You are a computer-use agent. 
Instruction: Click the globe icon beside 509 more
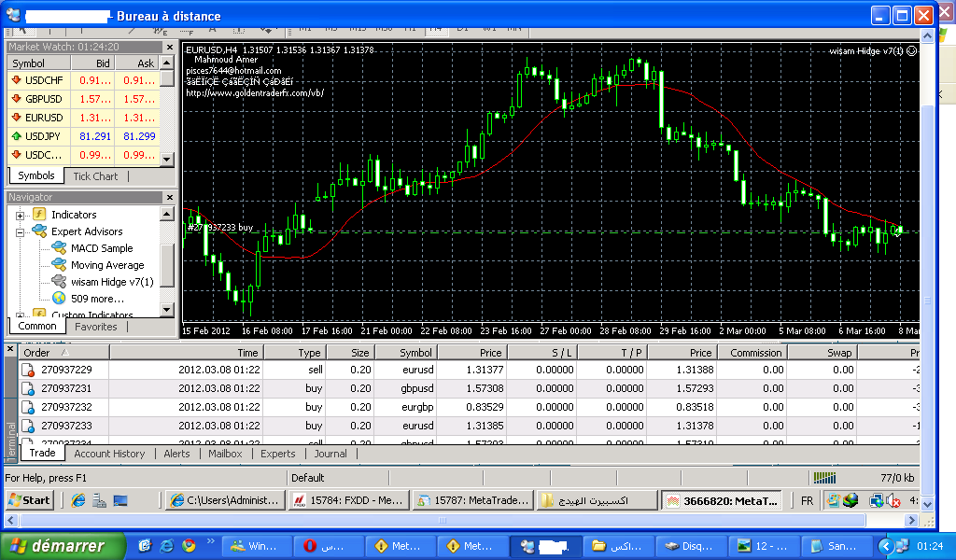pos(59,298)
